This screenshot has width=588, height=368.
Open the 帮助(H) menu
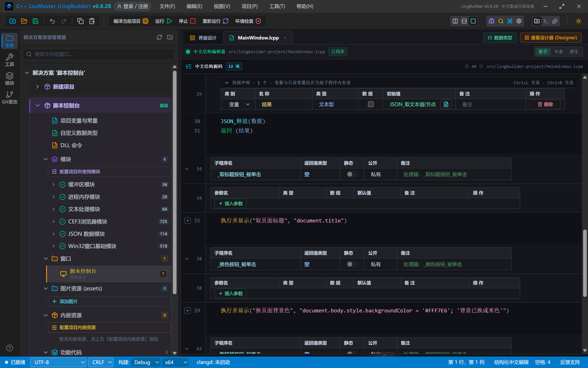click(x=305, y=6)
